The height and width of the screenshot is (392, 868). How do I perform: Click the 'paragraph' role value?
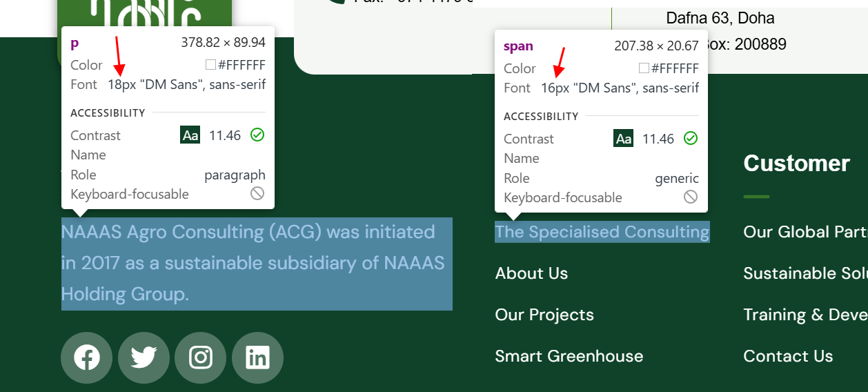[x=235, y=175]
